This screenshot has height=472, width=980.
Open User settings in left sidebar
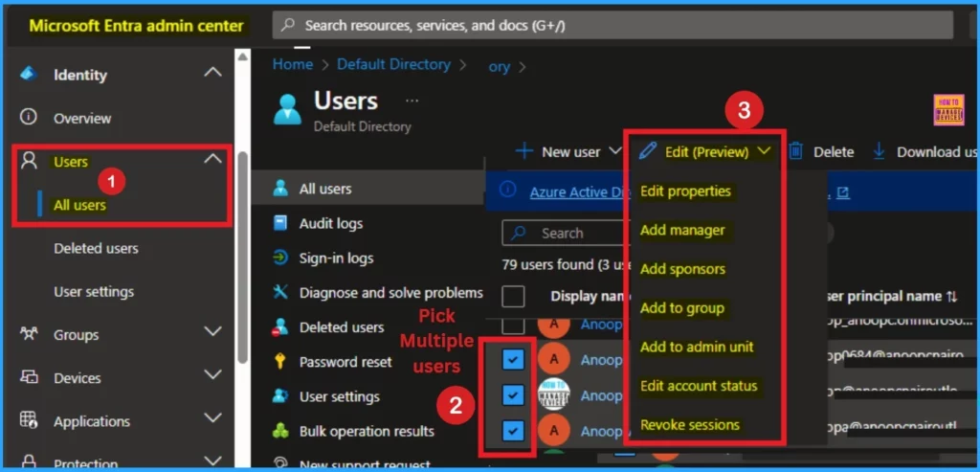[94, 291]
